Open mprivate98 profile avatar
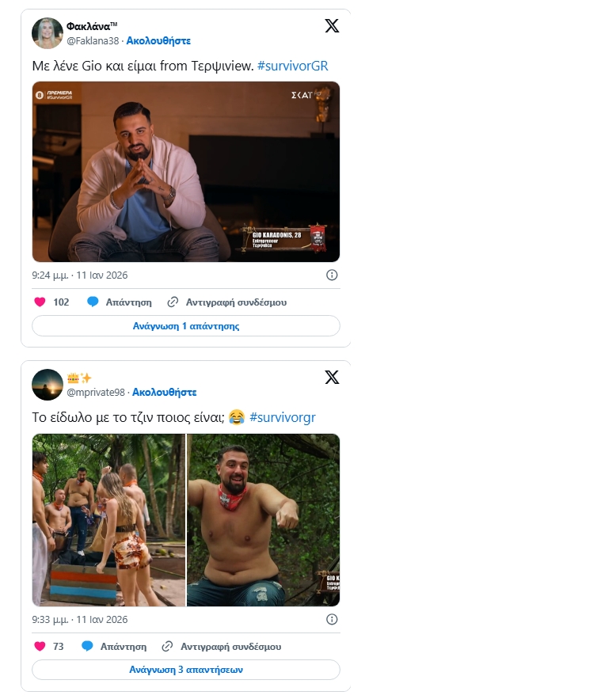The height and width of the screenshot is (699, 616). 47,384
